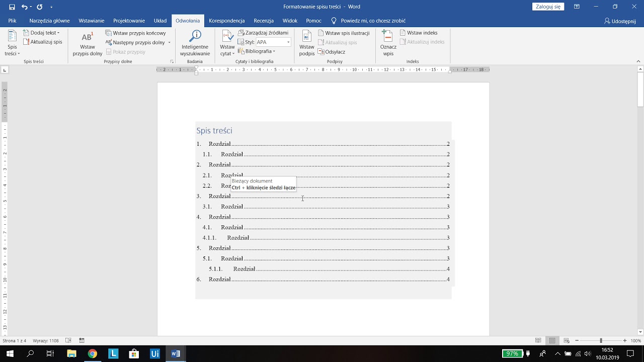Open the Pomoc tab
This screenshot has width=644, height=362.
click(313, 21)
